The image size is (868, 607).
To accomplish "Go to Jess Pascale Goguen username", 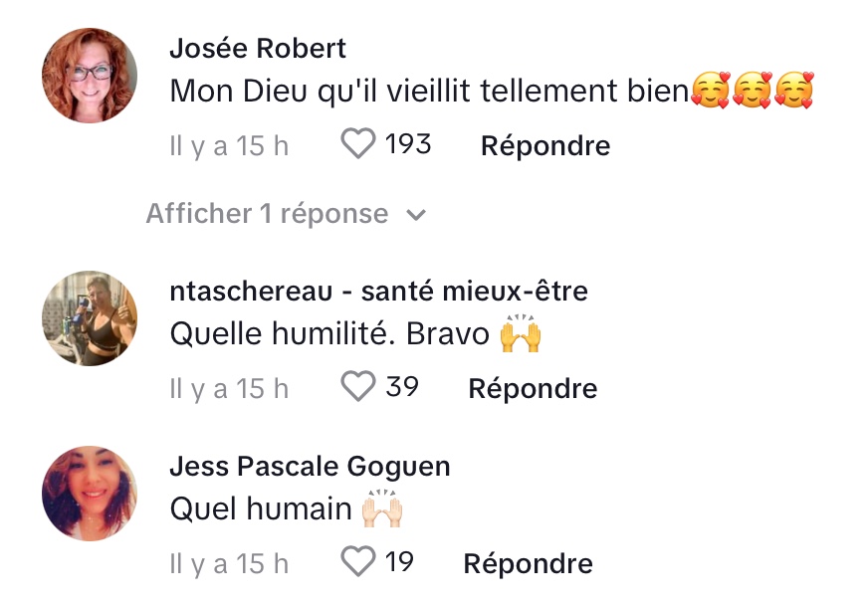I will (310, 467).
